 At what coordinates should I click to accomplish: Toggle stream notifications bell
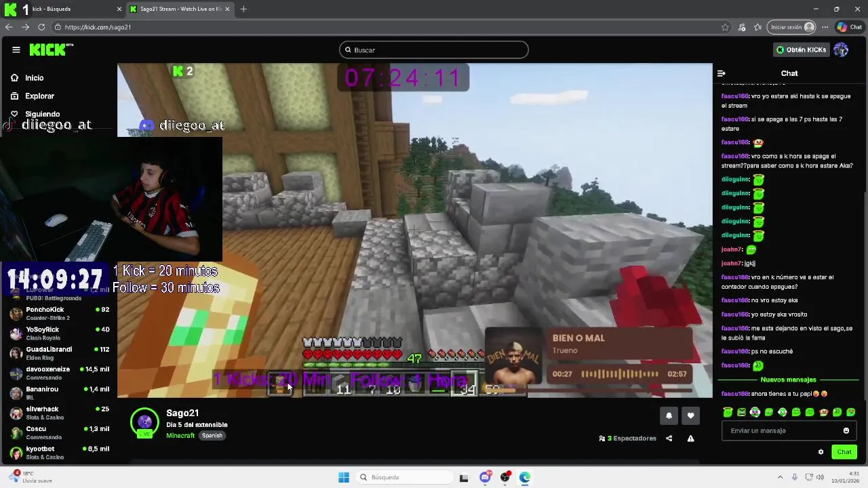point(669,415)
